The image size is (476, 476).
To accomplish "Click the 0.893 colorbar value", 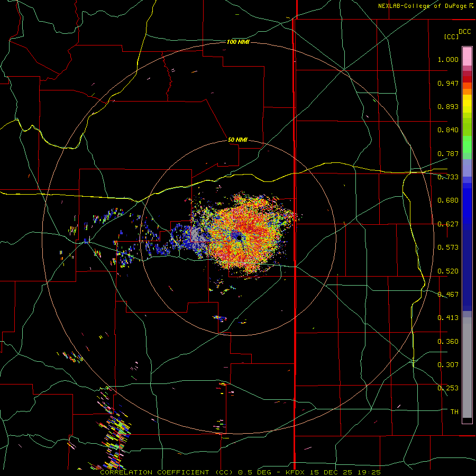I will (448, 106).
